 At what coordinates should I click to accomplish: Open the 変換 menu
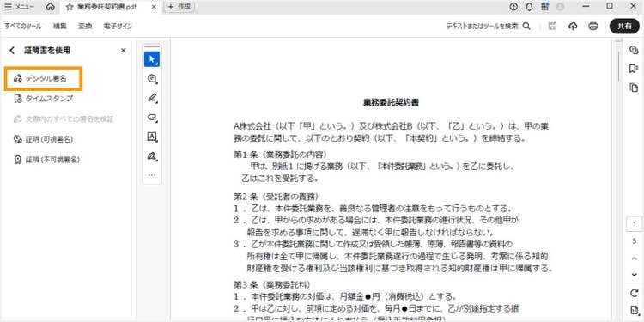(85, 26)
